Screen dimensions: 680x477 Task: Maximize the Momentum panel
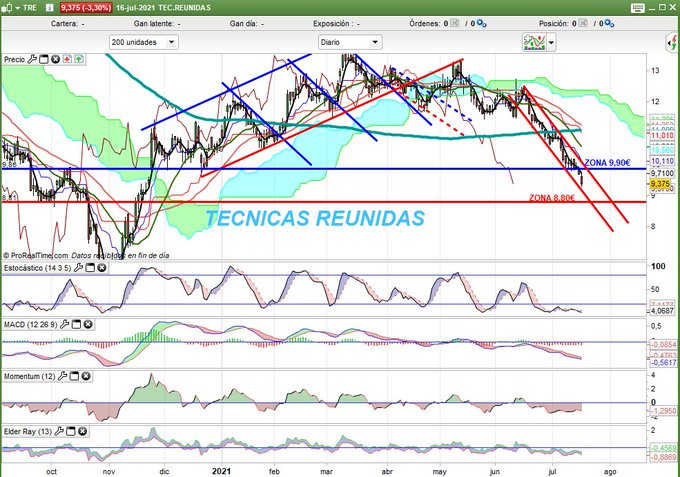point(74,376)
